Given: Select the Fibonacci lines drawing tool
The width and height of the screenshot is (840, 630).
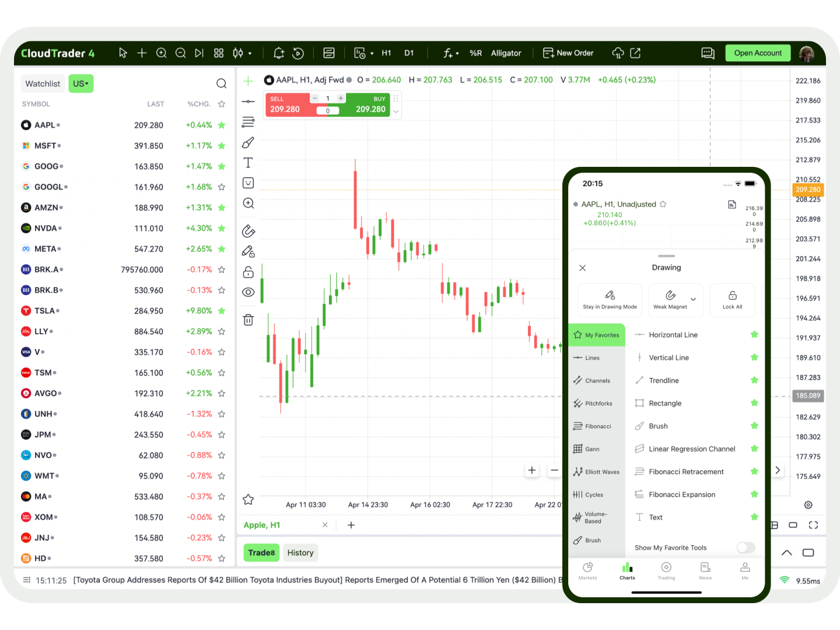Looking at the screenshot, I should click(249, 122).
